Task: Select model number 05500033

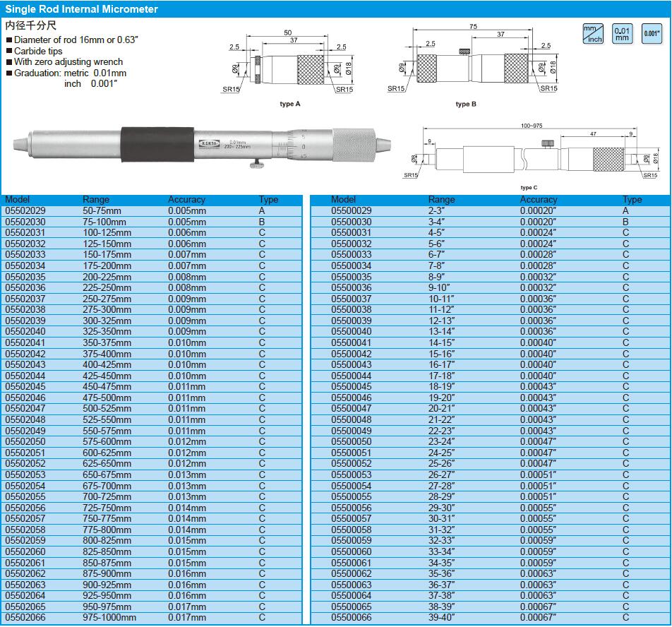Action: [x=352, y=255]
